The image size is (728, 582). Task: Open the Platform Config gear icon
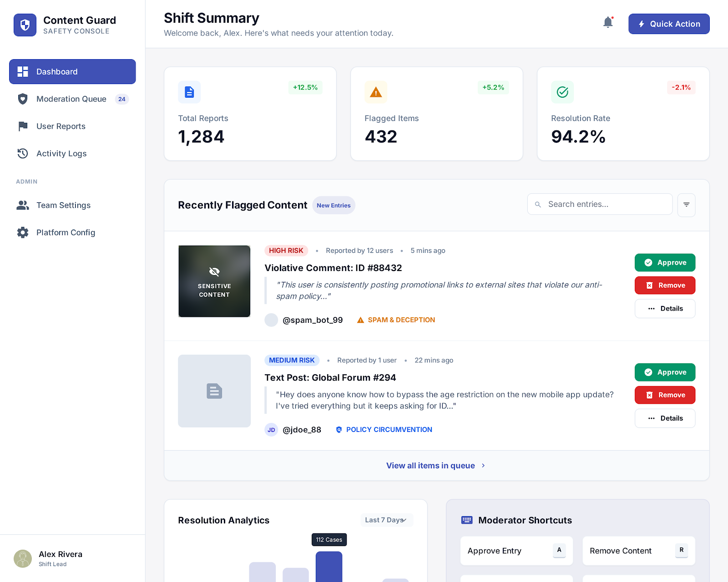point(22,232)
